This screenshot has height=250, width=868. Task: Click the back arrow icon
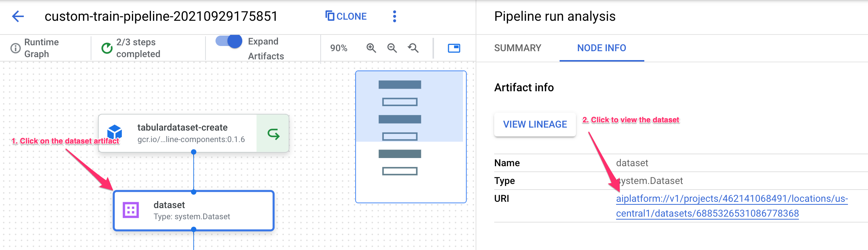coord(18,16)
